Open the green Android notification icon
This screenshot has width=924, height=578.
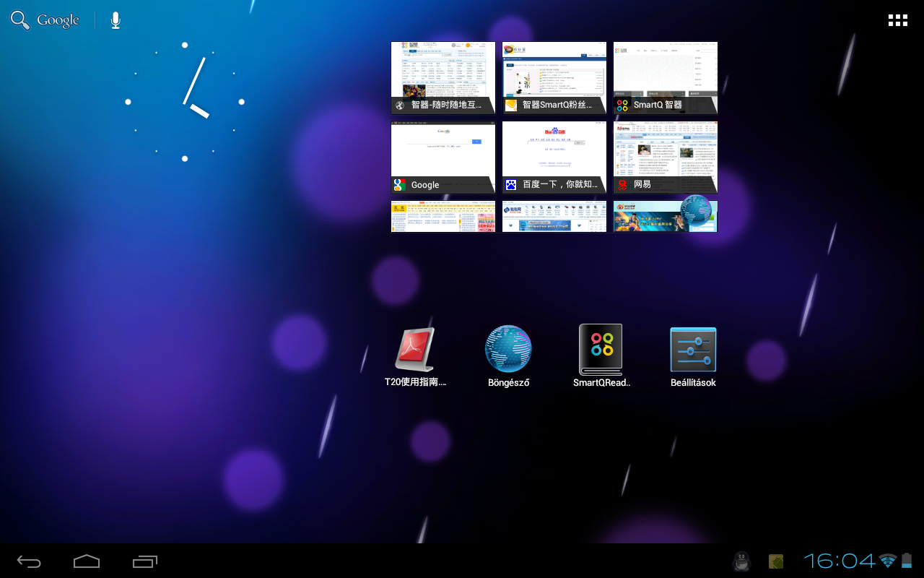pos(776,561)
